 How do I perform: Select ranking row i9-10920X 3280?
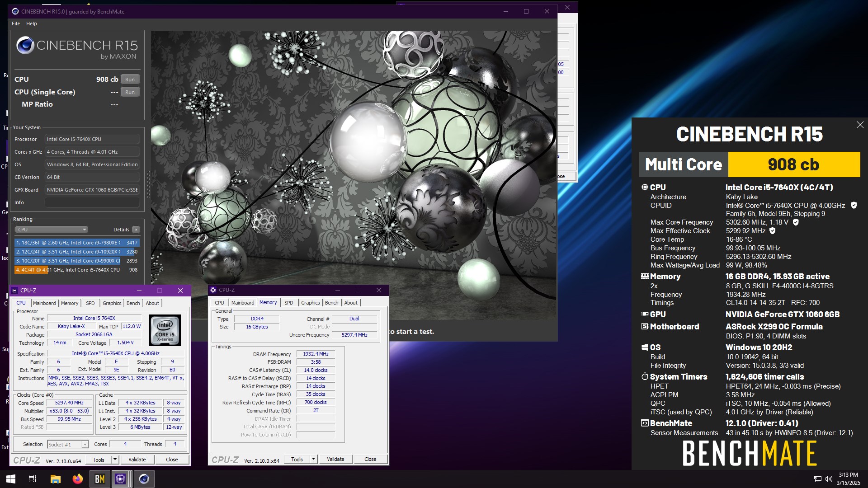coord(77,252)
